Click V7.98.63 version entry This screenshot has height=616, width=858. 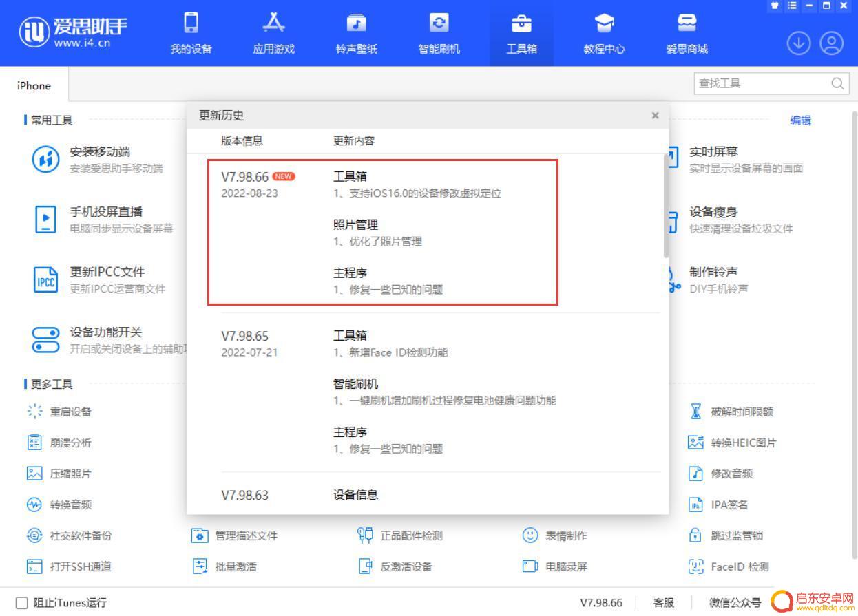click(x=244, y=495)
